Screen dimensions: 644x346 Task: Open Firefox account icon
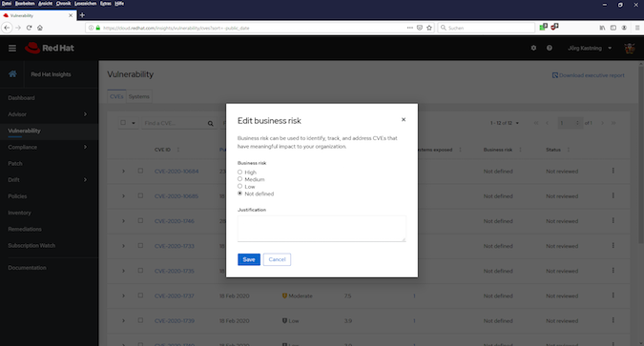(x=624, y=28)
